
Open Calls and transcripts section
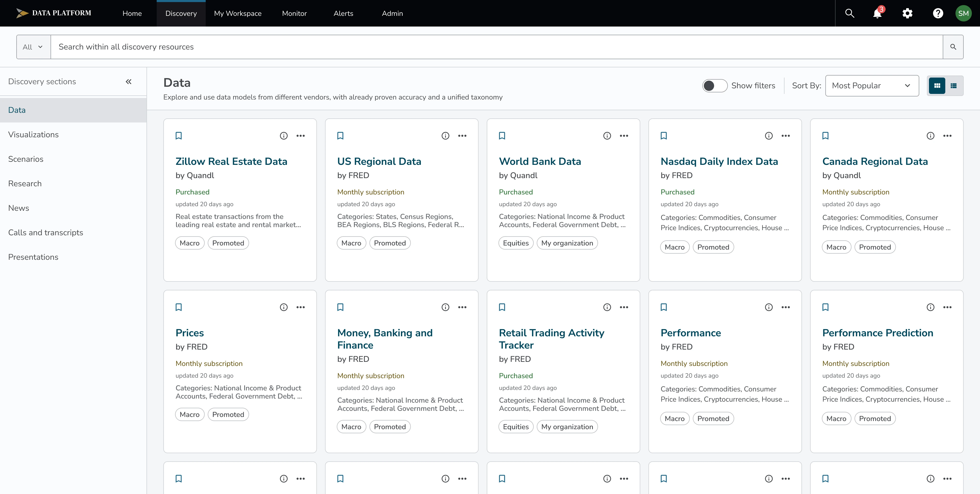click(73, 233)
